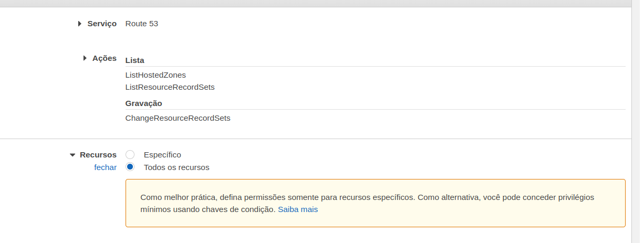Click the Gravação access level heading
Screen dimensions: 644x243
143,103
